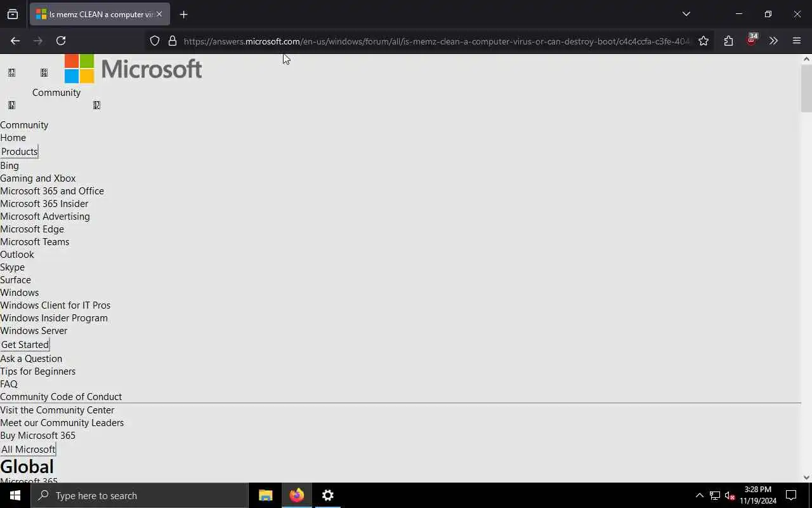Click the page vertical scrollbar thumb
812x508 pixels.
coord(806,88)
